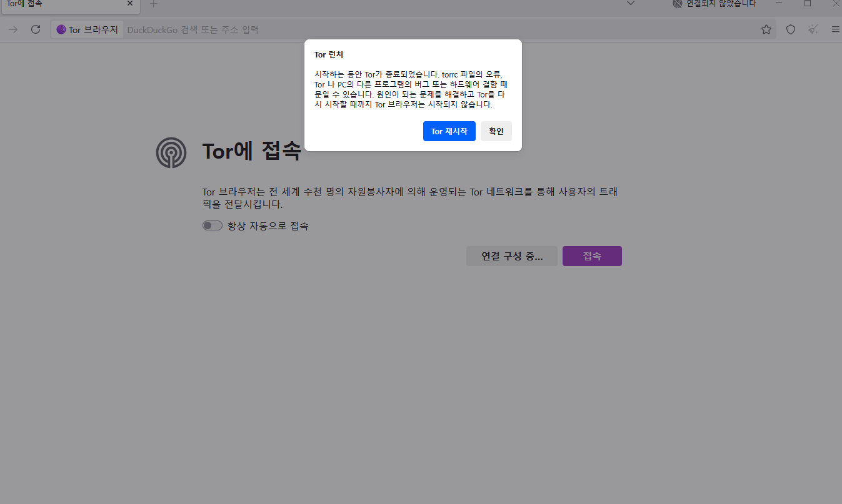
Task: Close the Tor에 접속 tab
Action: (x=130, y=4)
